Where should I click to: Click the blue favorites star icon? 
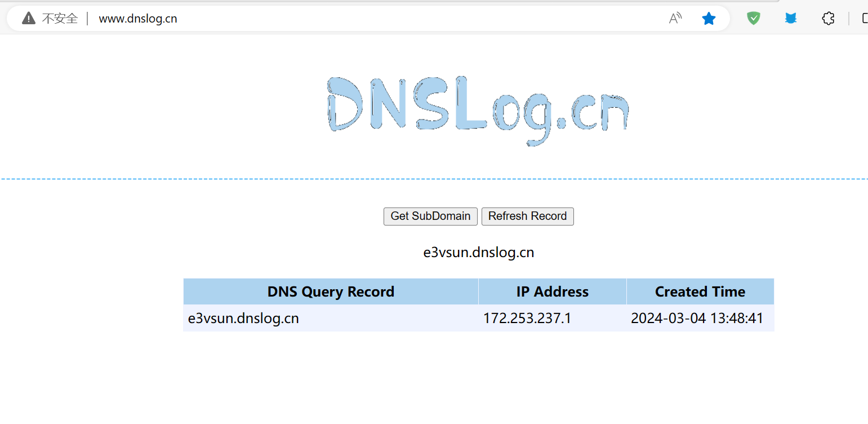(x=709, y=19)
